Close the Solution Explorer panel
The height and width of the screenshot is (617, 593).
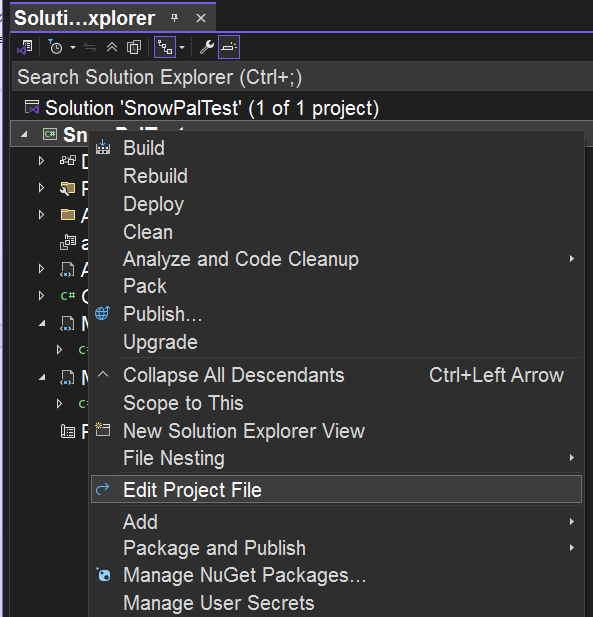pyautogui.click(x=201, y=18)
